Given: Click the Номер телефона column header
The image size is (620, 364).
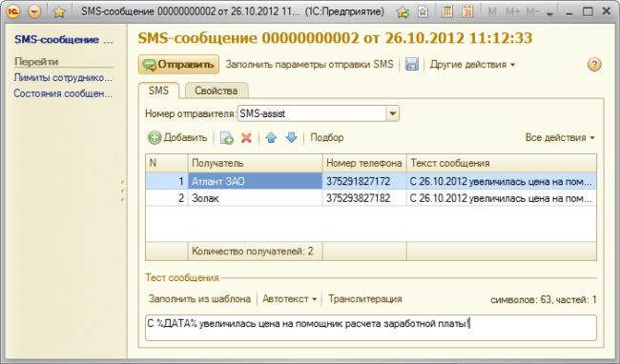Looking at the screenshot, I should pos(364,163).
